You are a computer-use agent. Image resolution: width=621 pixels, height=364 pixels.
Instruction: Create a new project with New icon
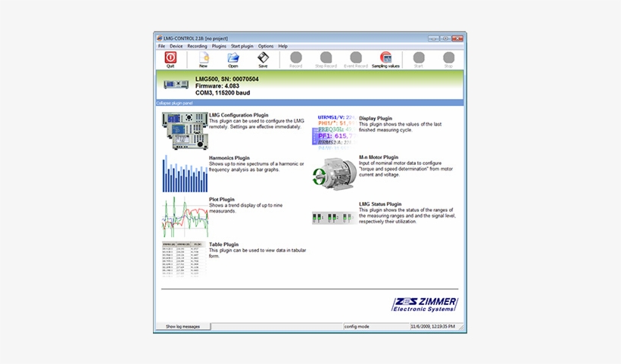(204, 58)
